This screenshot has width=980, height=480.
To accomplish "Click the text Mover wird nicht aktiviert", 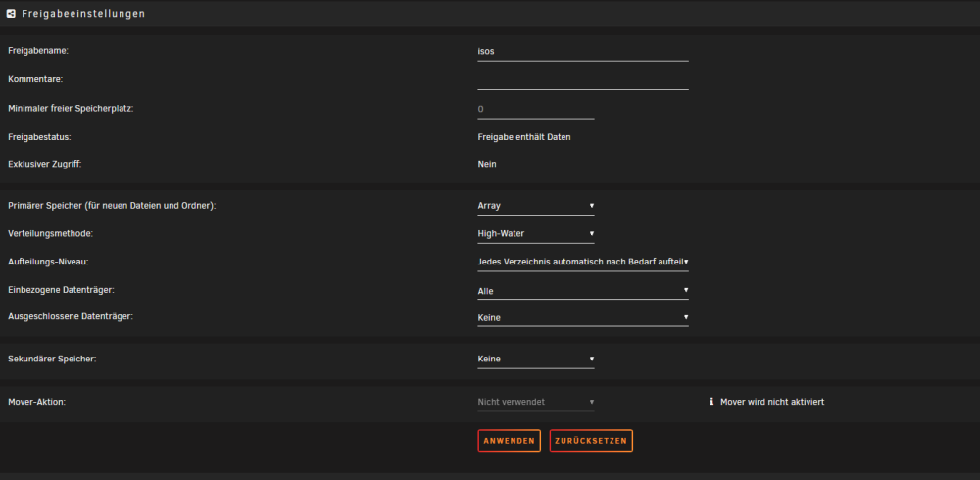I will (x=772, y=402).
